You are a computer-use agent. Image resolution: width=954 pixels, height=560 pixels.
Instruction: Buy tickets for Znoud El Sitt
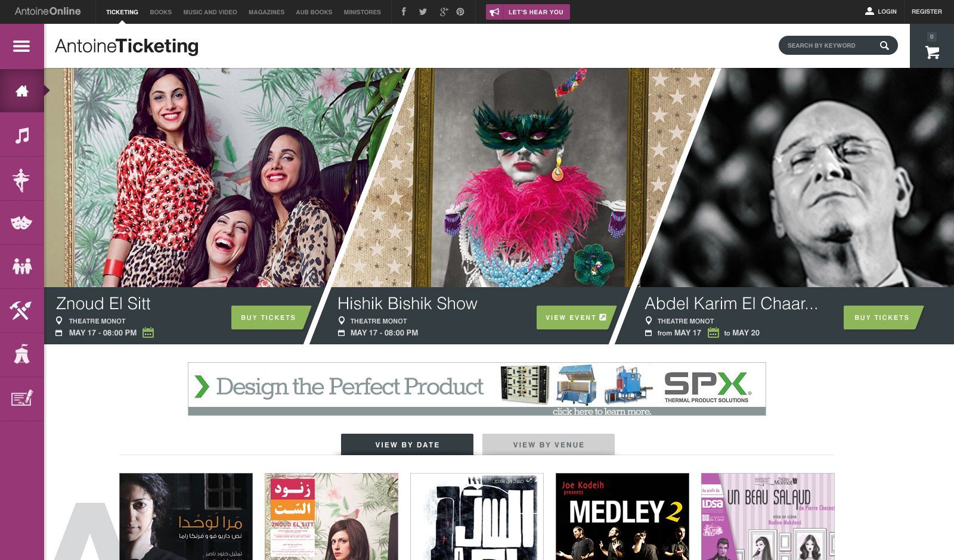pos(271,318)
